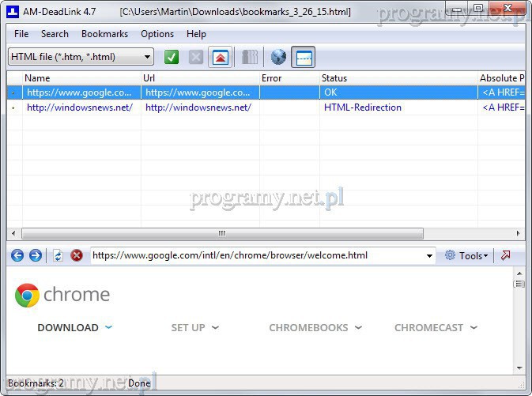Open the Bookmarks menu

[104, 34]
